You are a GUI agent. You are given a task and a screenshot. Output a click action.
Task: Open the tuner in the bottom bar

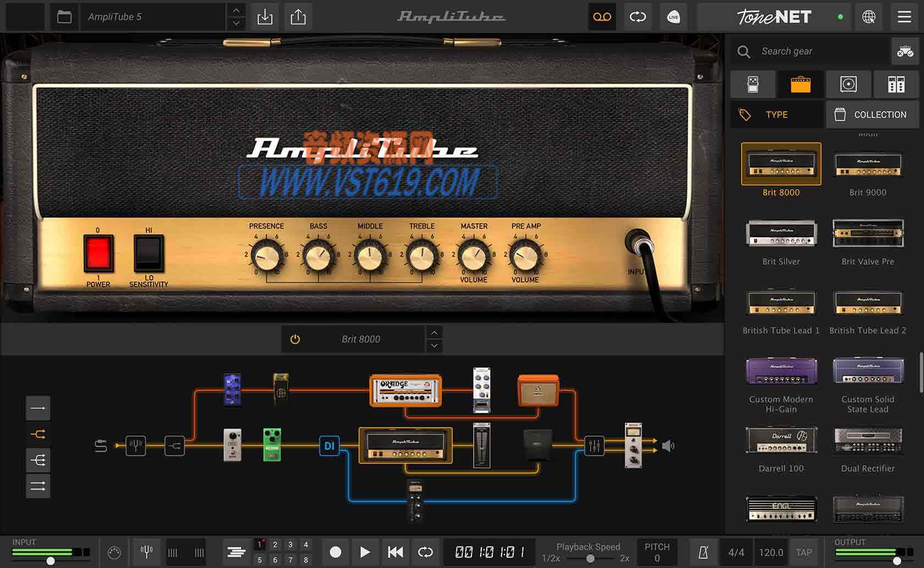[x=146, y=552]
